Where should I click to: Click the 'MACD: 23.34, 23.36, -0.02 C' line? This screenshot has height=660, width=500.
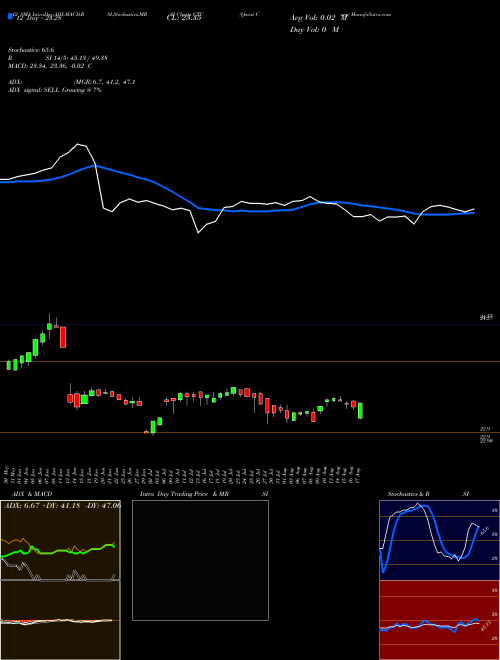[50, 66]
